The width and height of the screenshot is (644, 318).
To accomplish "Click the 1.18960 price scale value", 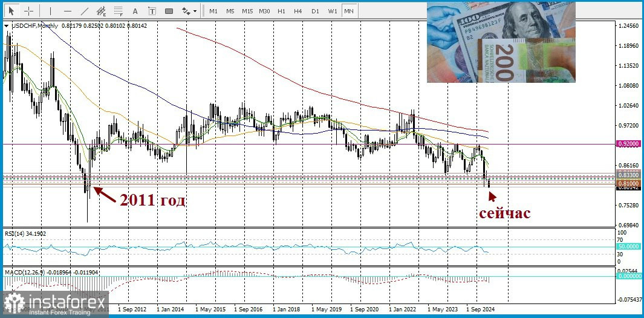I will [x=629, y=45].
